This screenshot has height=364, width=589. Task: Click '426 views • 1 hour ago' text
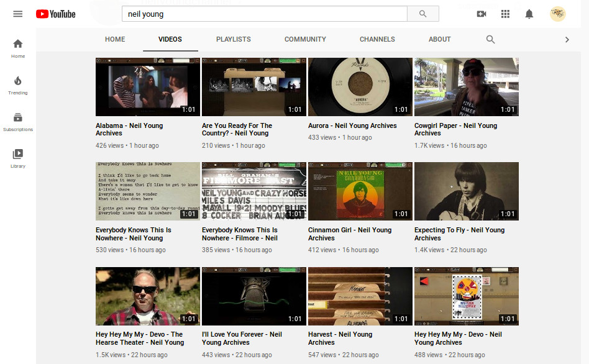pyautogui.click(x=127, y=145)
